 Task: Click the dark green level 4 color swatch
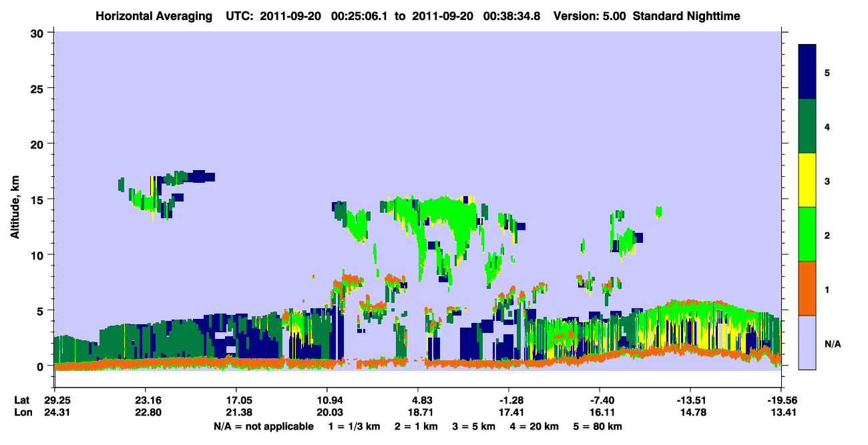[x=807, y=126]
